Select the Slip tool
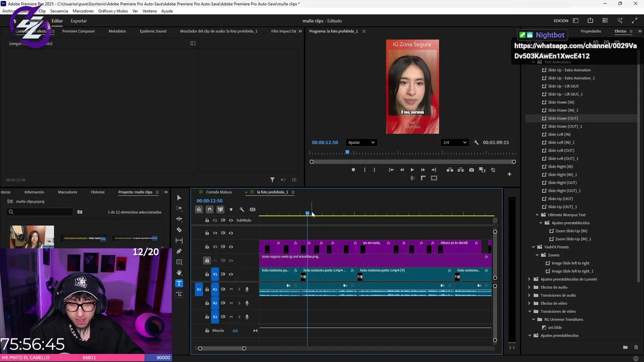The height and width of the screenshot is (362, 644). (179, 240)
